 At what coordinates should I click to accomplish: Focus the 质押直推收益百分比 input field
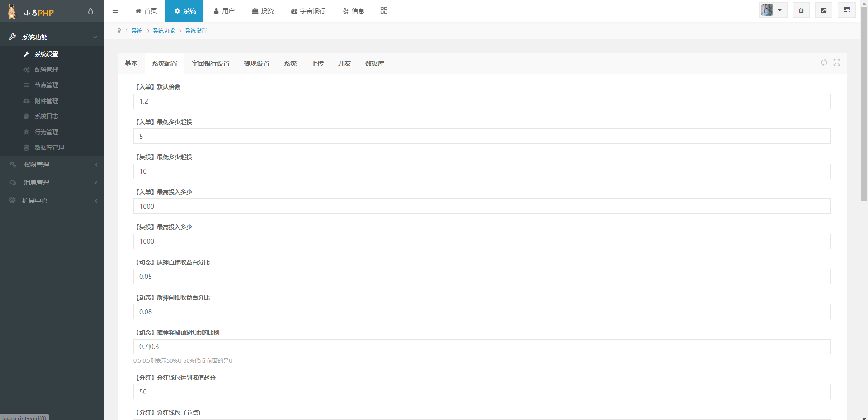pyautogui.click(x=482, y=277)
